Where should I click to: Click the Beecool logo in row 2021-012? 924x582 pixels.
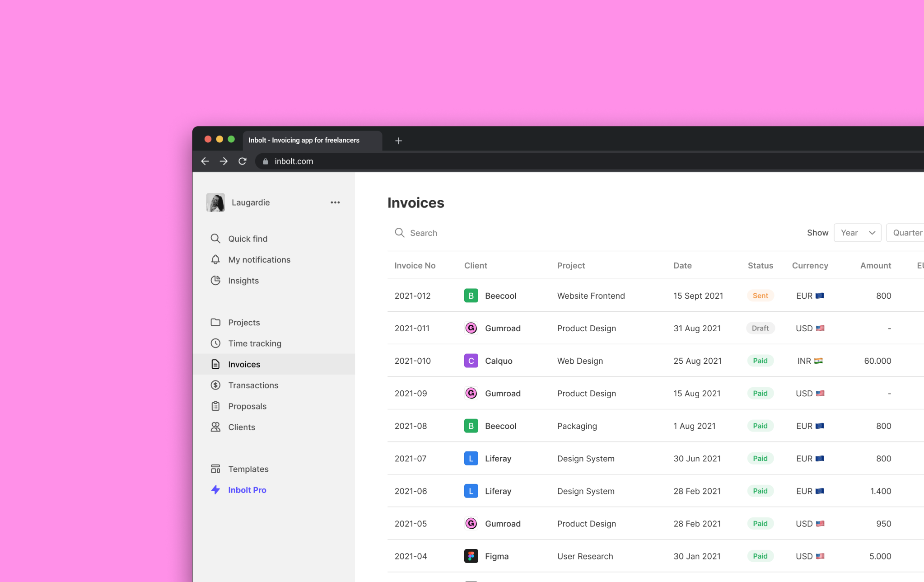pos(471,296)
